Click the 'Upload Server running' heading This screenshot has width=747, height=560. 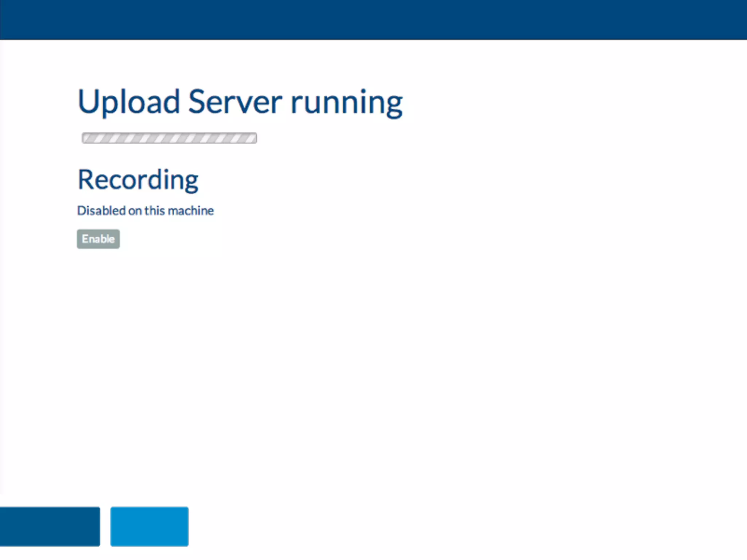[x=240, y=102]
